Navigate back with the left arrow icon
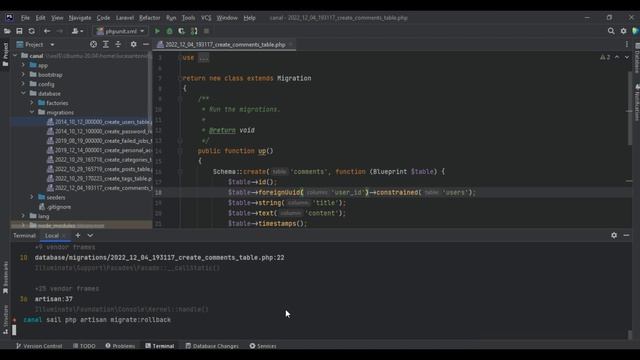 47,31
